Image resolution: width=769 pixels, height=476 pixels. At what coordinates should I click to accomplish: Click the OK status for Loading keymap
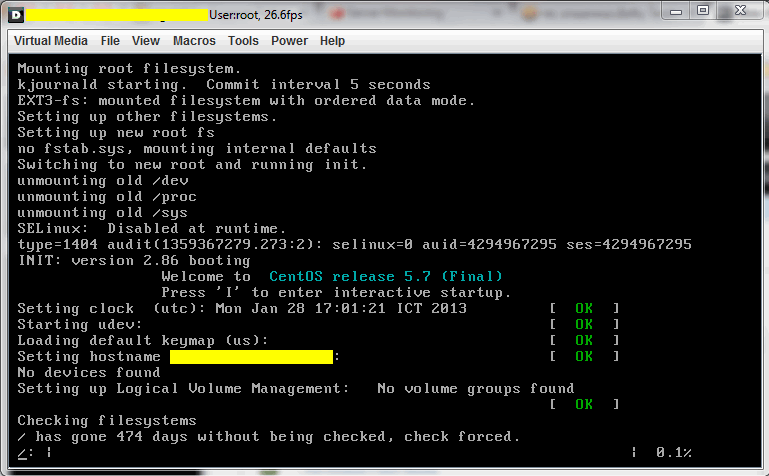(x=584, y=340)
